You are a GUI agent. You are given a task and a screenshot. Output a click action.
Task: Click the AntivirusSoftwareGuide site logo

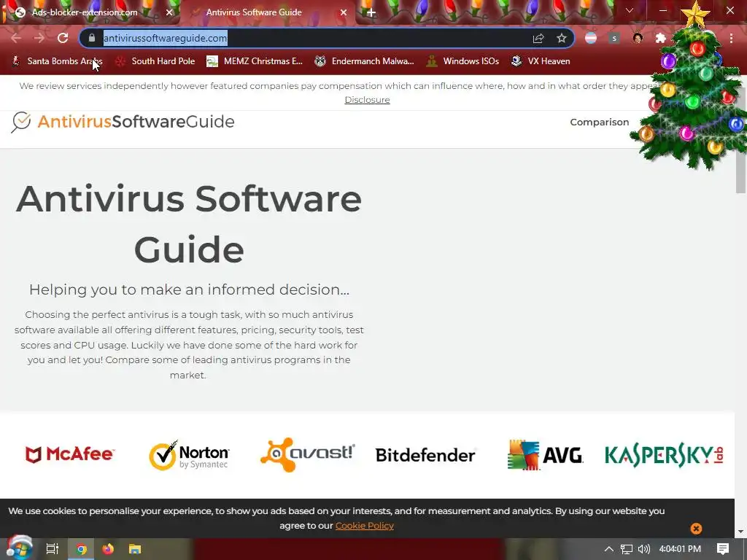click(123, 122)
